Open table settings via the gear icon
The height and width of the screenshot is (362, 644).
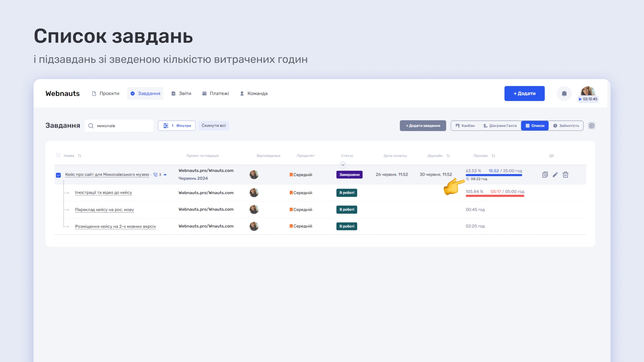pyautogui.click(x=592, y=126)
